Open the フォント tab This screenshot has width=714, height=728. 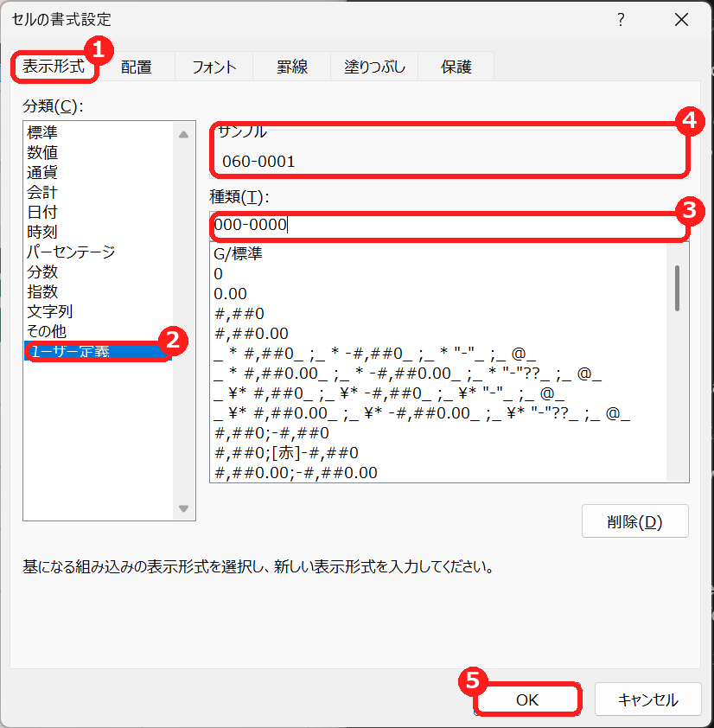pos(214,67)
